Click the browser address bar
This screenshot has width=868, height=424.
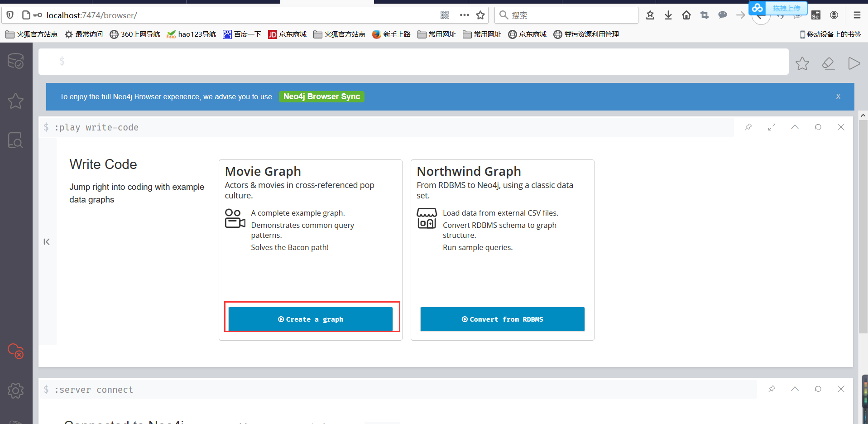240,15
